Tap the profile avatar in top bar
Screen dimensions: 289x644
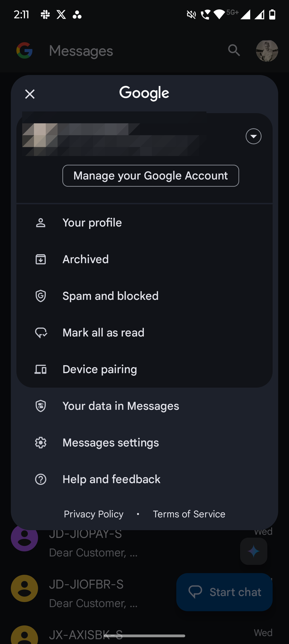click(267, 51)
